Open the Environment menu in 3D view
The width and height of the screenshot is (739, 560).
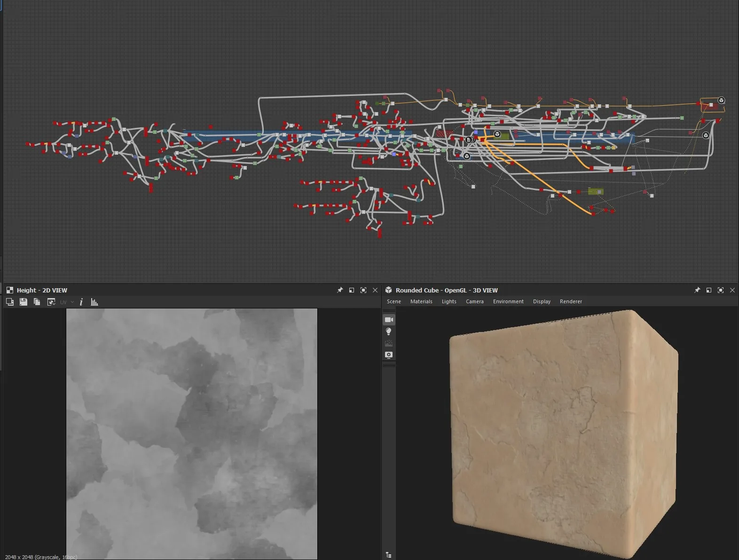[x=508, y=301]
